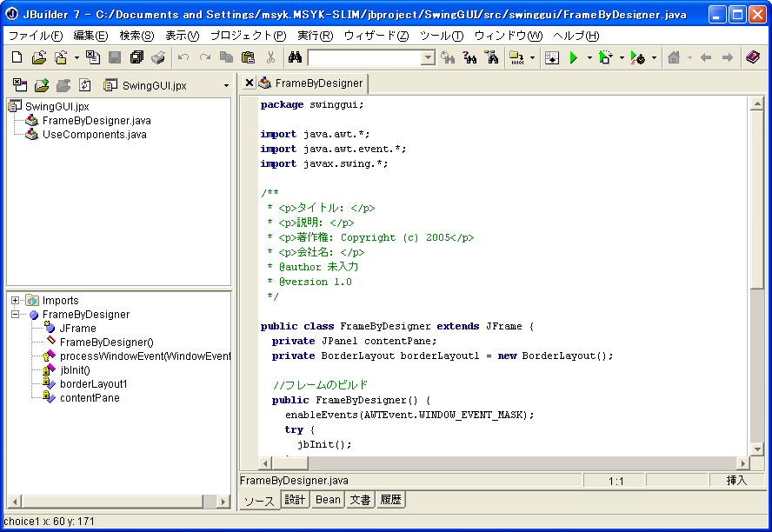The image size is (772, 532).
Task: Close the FrameByDesigner editor tab
Action: point(250,83)
